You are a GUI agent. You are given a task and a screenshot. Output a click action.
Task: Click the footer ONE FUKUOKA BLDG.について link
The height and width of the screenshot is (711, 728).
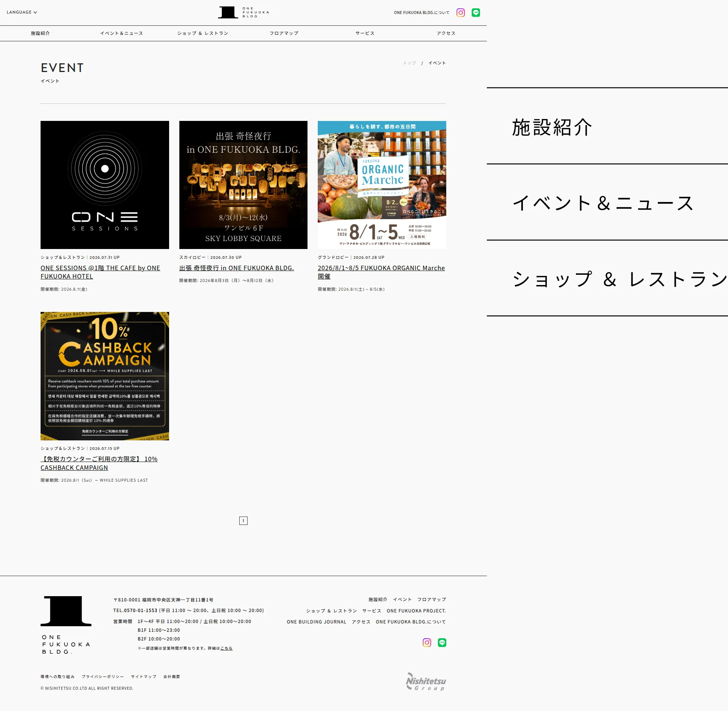point(411,622)
